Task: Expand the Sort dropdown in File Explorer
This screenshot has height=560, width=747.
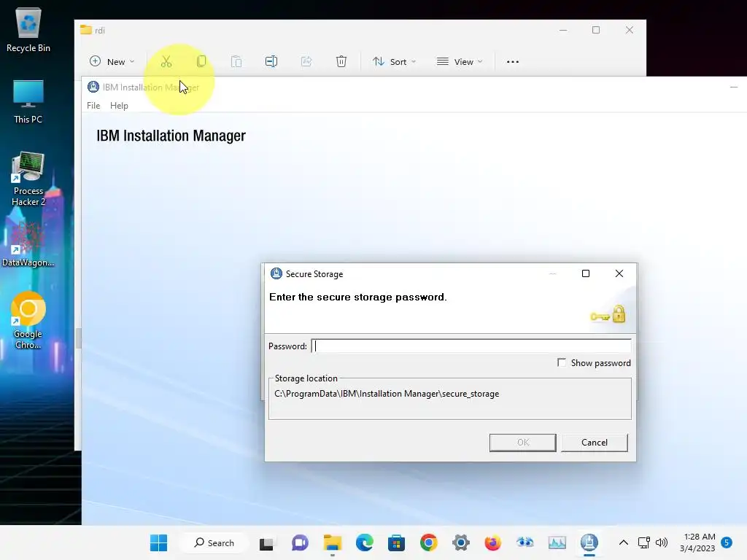Action: (394, 61)
